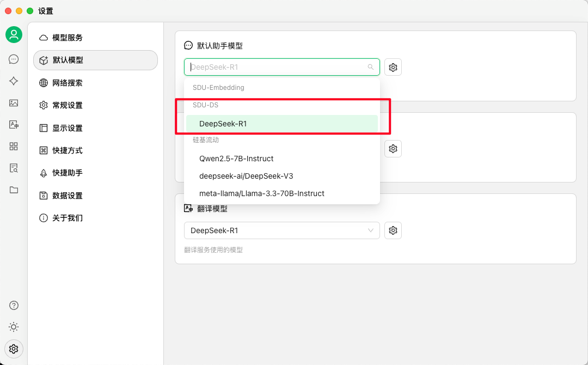Image resolution: width=588 pixels, height=365 pixels.
Task: Open 快捷方式 settings section
Action: point(96,150)
